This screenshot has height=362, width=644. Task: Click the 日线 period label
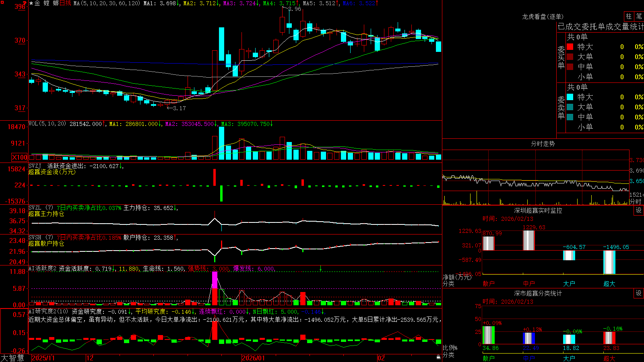pyautogui.click(x=65, y=3)
